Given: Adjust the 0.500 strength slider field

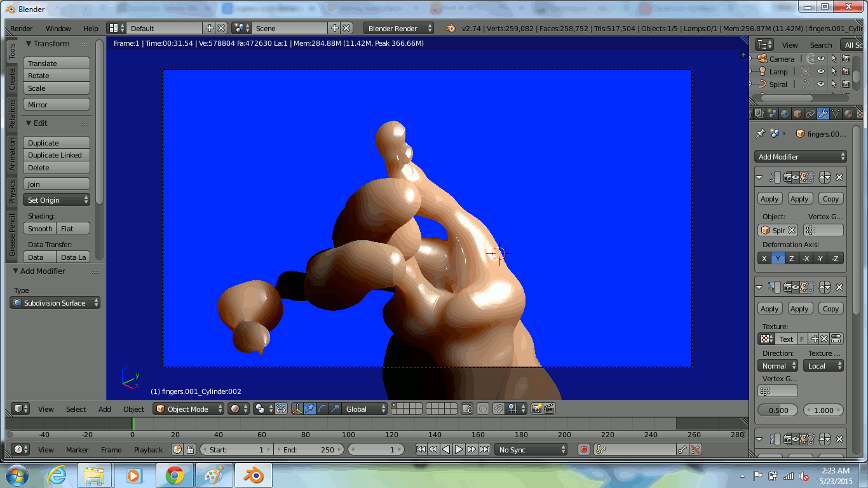Looking at the screenshot, I should [778, 410].
